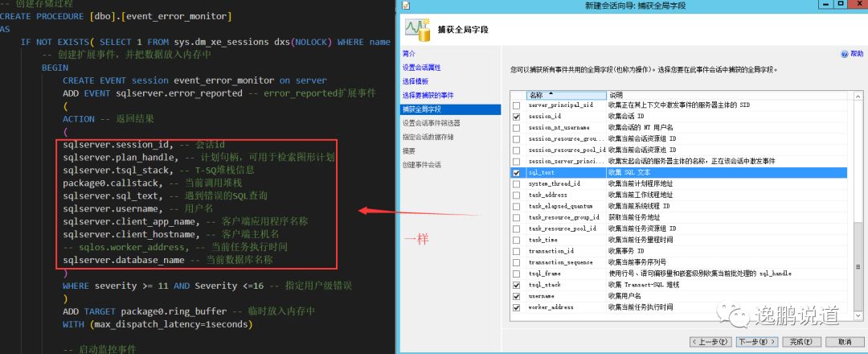Select the 摘要 step in the sidebar
Viewport: 868px width, 354px height.
(x=409, y=150)
